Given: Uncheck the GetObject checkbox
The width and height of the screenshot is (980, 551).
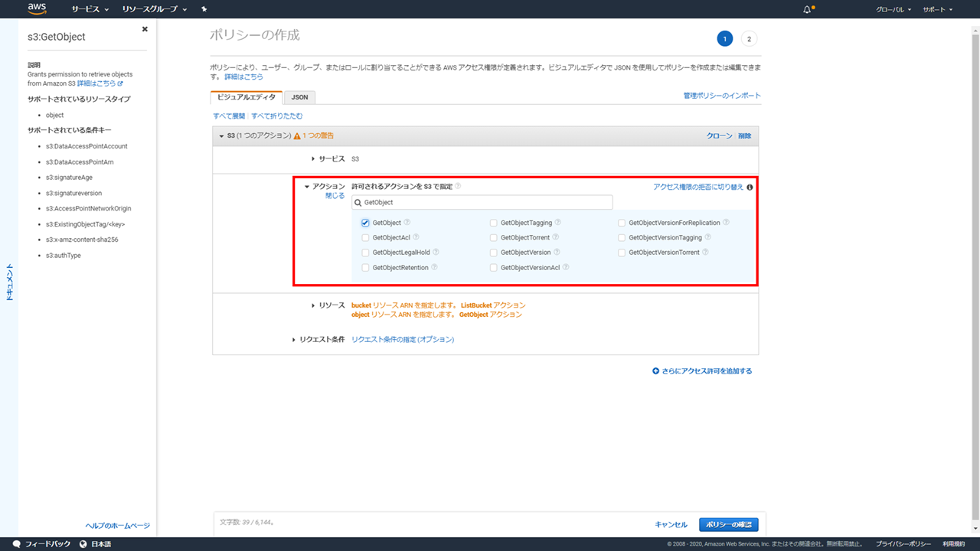Looking at the screenshot, I should (x=365, y=223).
